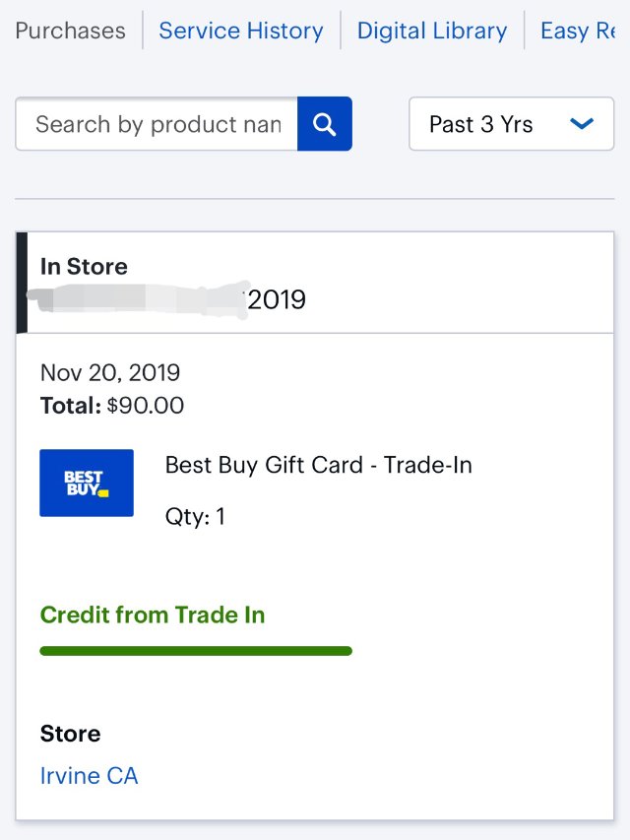630x840 pixels.
Task: Select the Credit from Trade In status
Action: point(153,615)
